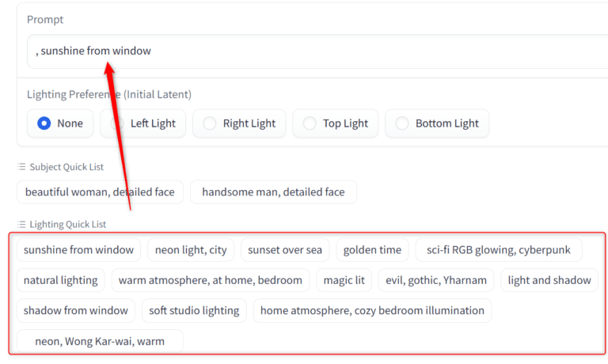Image resolution: width=608 pixels, height=364 pixels.
Task: Choose 'soft studio lighting' preset
Action: [x=195, y=310]
